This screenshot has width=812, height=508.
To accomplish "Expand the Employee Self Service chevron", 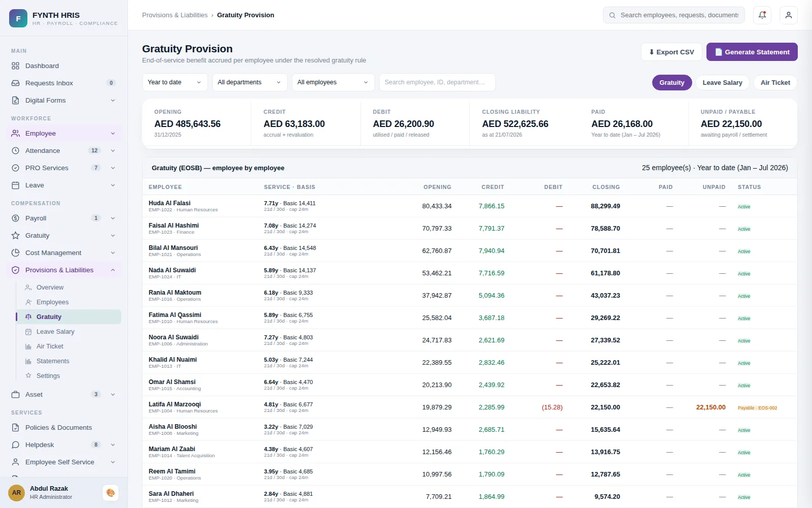I will click(x=113, y=462).
